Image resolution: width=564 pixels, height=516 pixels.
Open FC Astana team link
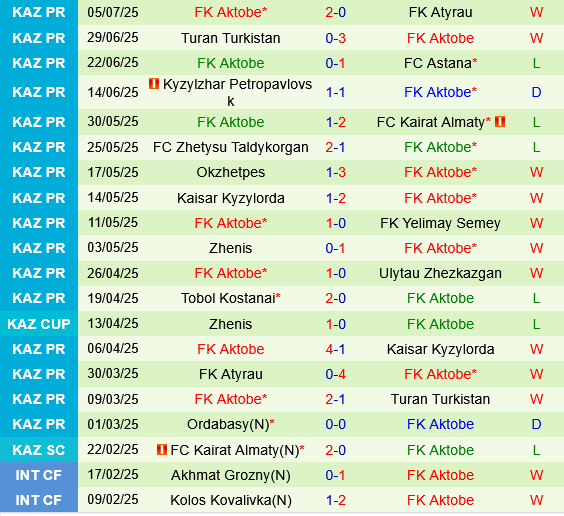(437, 63)
